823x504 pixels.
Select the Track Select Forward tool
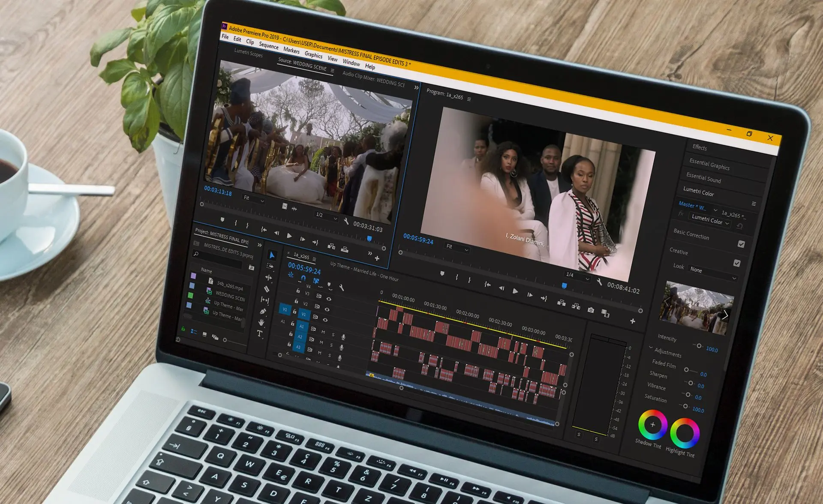tap(270, 266)
